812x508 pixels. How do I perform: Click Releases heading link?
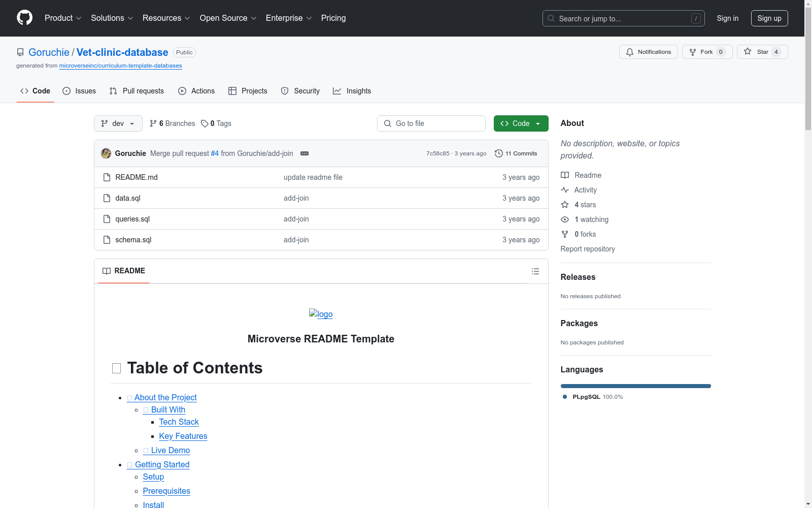coord(578,277)
